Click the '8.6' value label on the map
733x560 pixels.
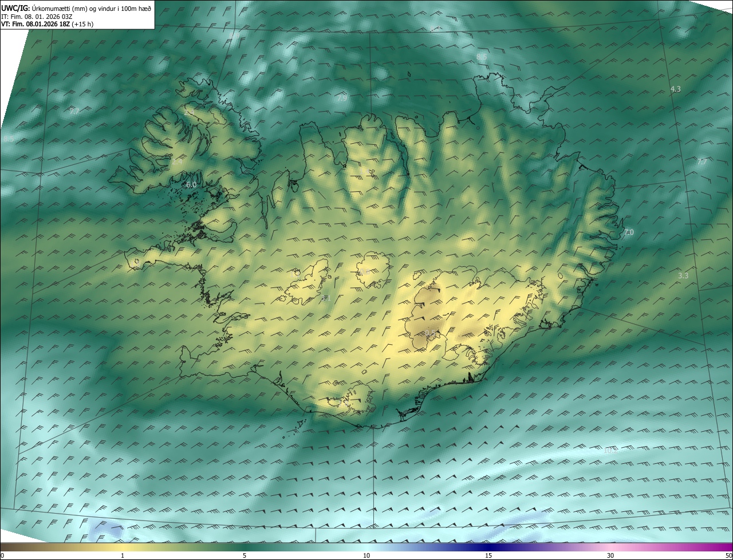click(x=482, y=57)
